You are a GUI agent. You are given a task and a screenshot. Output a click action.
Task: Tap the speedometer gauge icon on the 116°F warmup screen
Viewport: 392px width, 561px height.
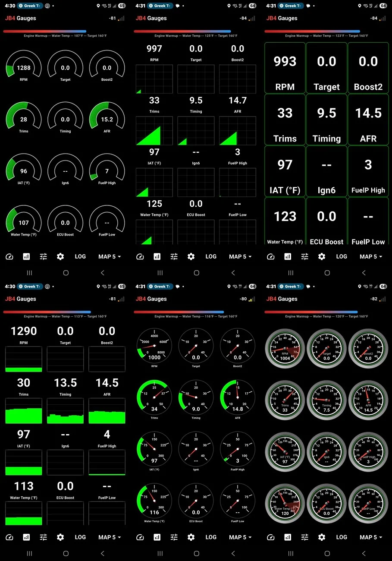140,537
